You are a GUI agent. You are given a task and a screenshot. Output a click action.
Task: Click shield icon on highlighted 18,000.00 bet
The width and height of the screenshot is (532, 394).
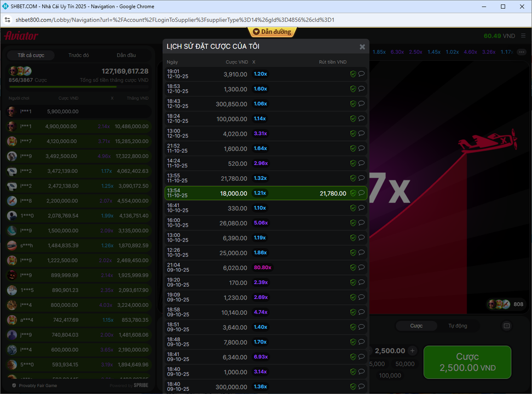(x=353, y=193)
